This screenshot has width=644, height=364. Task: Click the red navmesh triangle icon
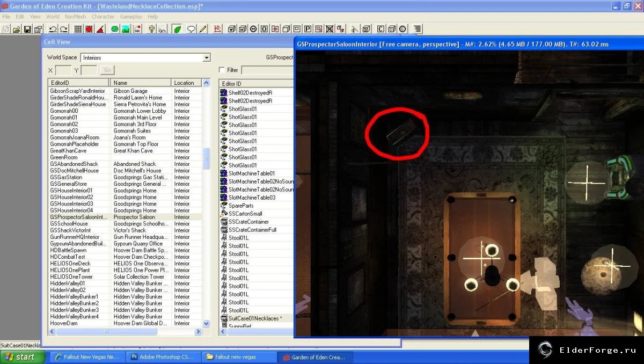[218, 29]
